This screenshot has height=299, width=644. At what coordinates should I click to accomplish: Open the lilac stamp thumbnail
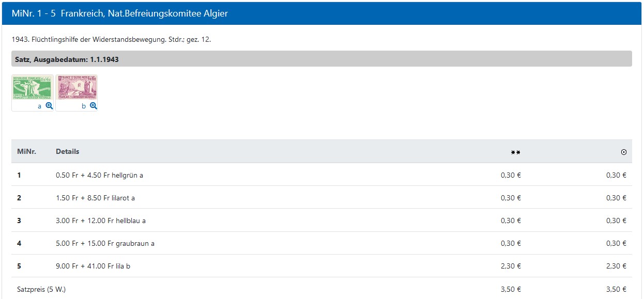tap(76, 88)
